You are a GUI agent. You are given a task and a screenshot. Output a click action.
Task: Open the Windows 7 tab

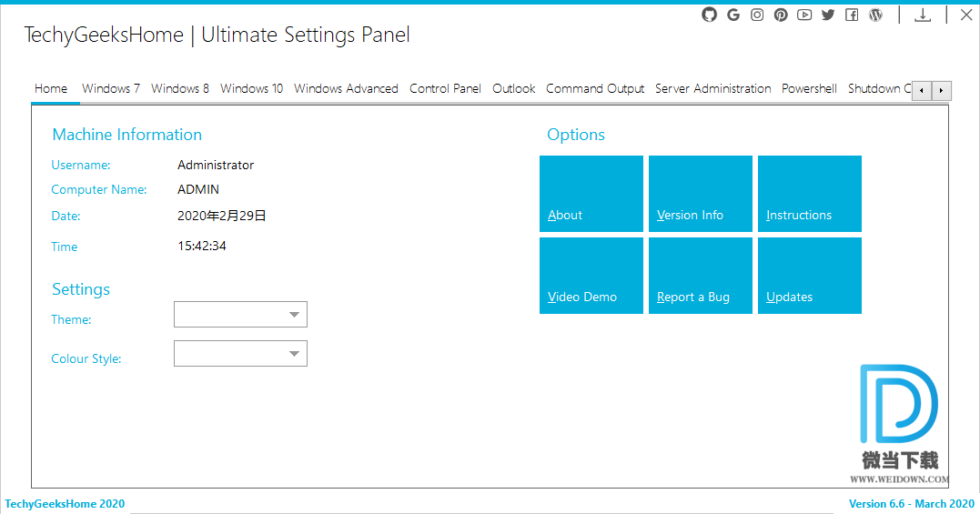[x=111, y=88]
